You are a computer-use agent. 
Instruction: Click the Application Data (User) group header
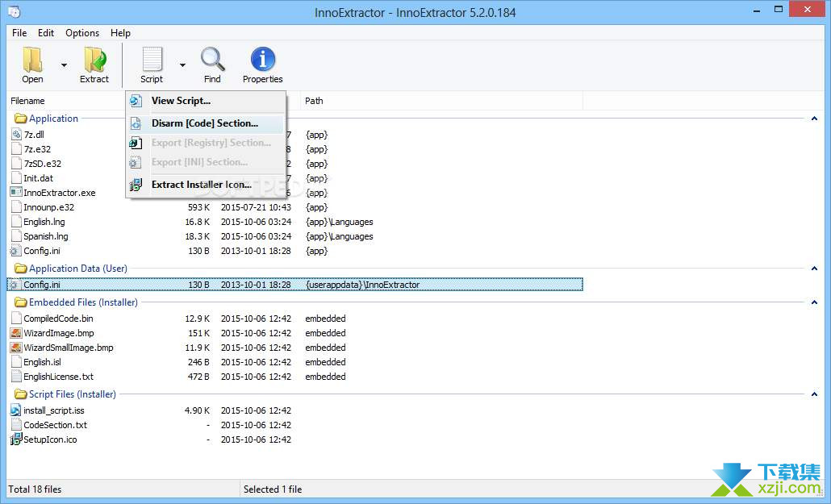[x=78, y=269]
